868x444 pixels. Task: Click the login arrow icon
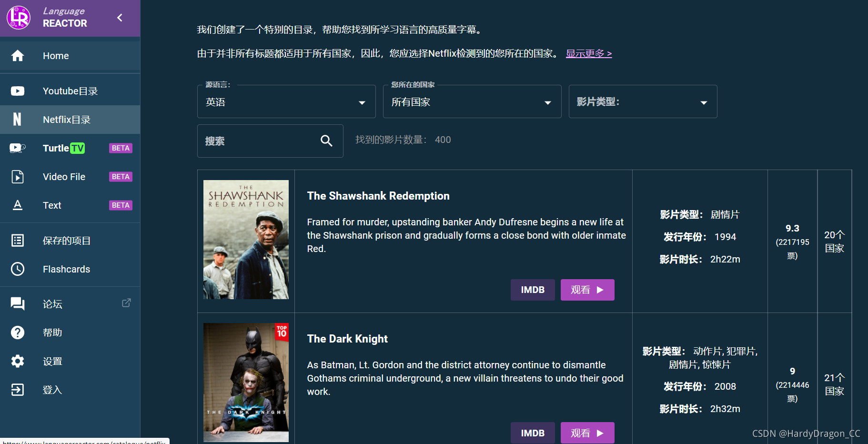tap(18, 390)
